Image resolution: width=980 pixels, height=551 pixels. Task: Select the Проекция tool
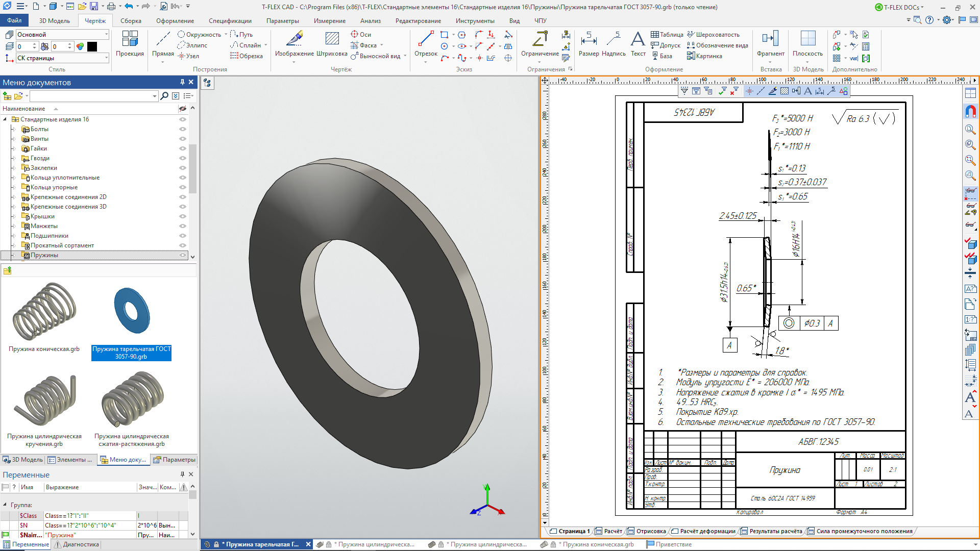coord(130,44)
